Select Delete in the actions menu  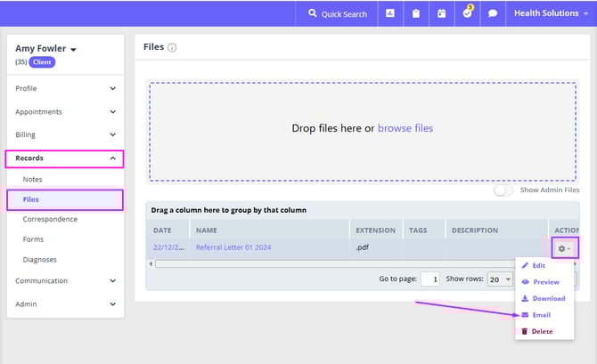[x=542, y=331]
